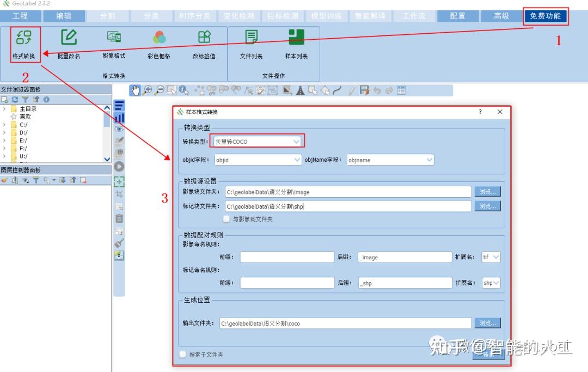
Task: Check the 与影像同文件夹 checkbox
Action: point(226,219)
